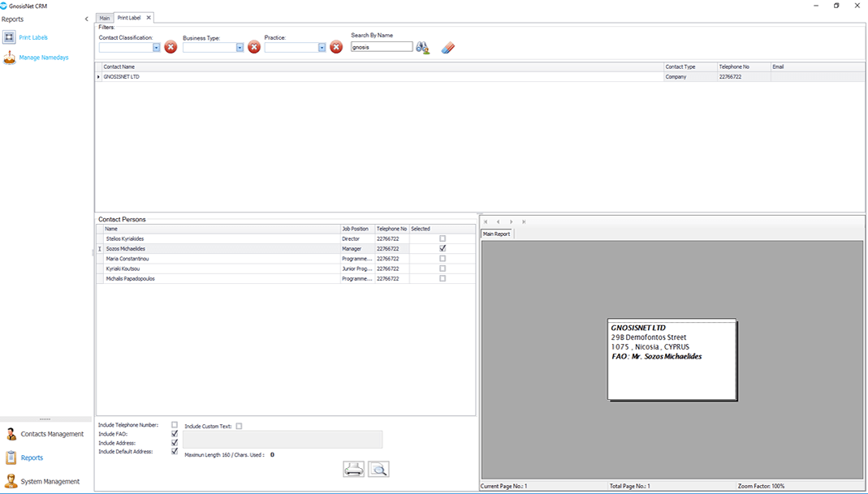Open Manage Namedays from sidebar
This screenshot has height=494, width=868.
43,58
